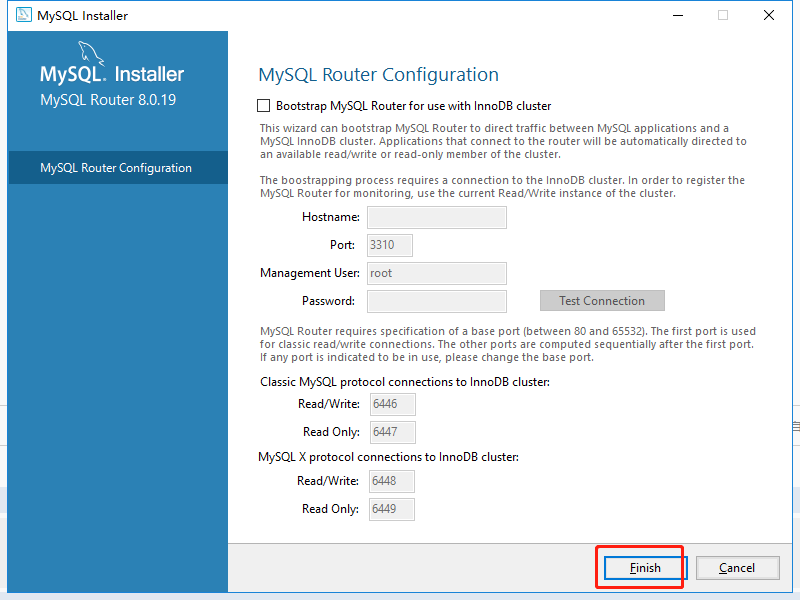Click the MySQL Installer title bar icon
The height and width of the screenshot is (600, 800).
pos(23,15)
